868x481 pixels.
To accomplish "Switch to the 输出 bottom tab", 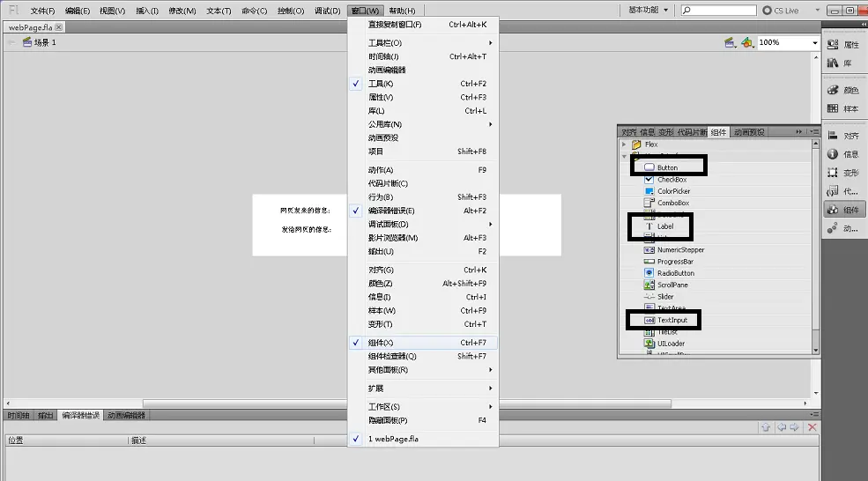I will (x=45, y=415).
